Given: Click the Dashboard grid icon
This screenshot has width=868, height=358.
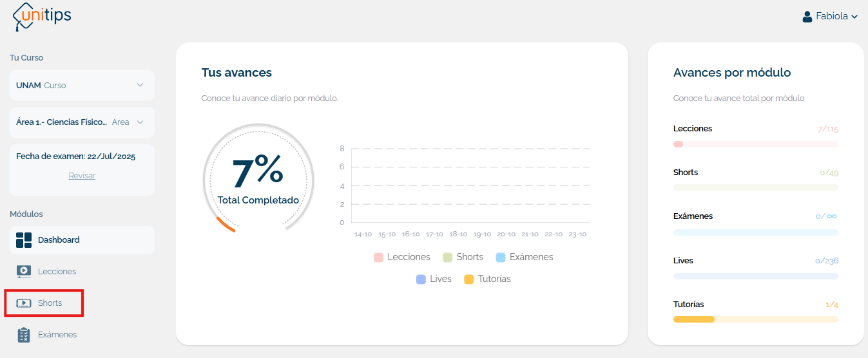Looking at the screenshot, I should coord(24,240).
